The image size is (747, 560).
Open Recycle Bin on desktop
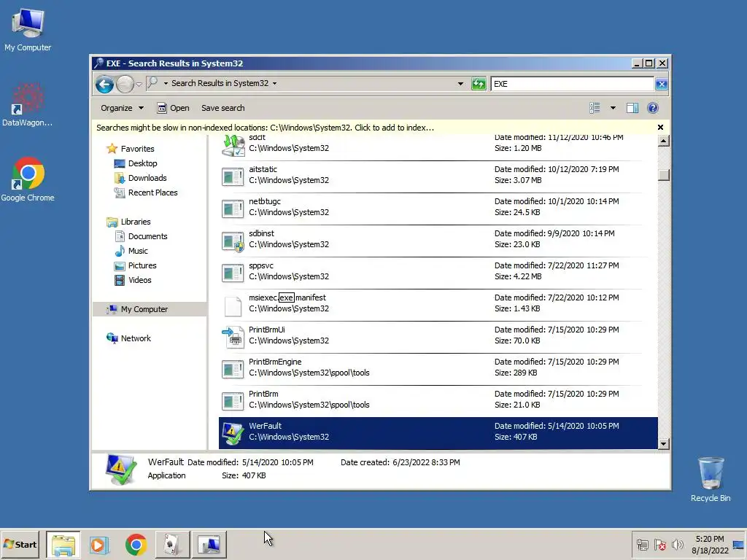tap(711, 479)
